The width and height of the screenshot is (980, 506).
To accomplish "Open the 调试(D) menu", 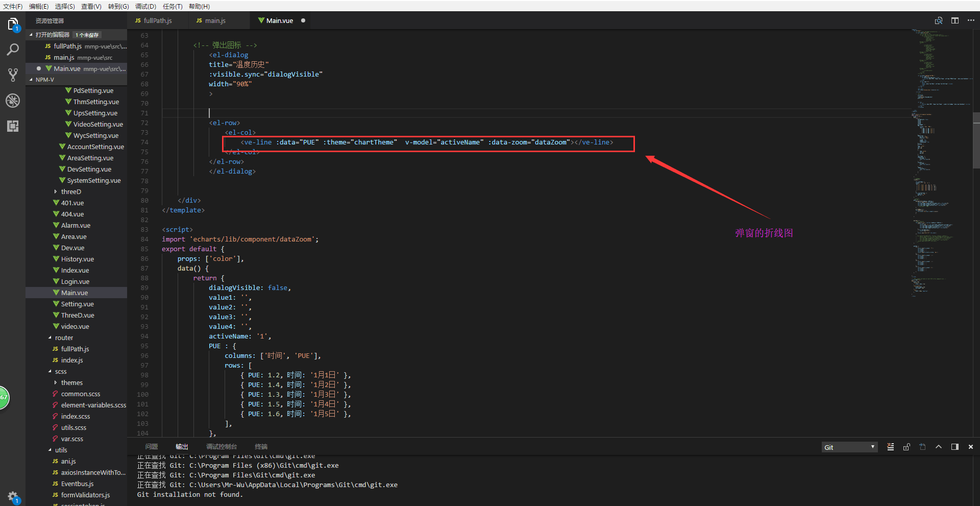I will [x=145, y=6].
